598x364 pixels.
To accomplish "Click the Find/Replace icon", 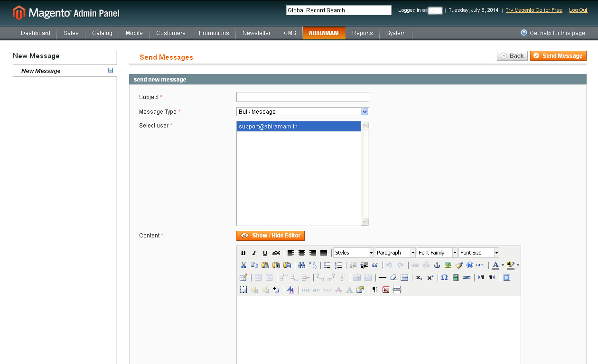I will pyautogui.click(x=312, y=265).
